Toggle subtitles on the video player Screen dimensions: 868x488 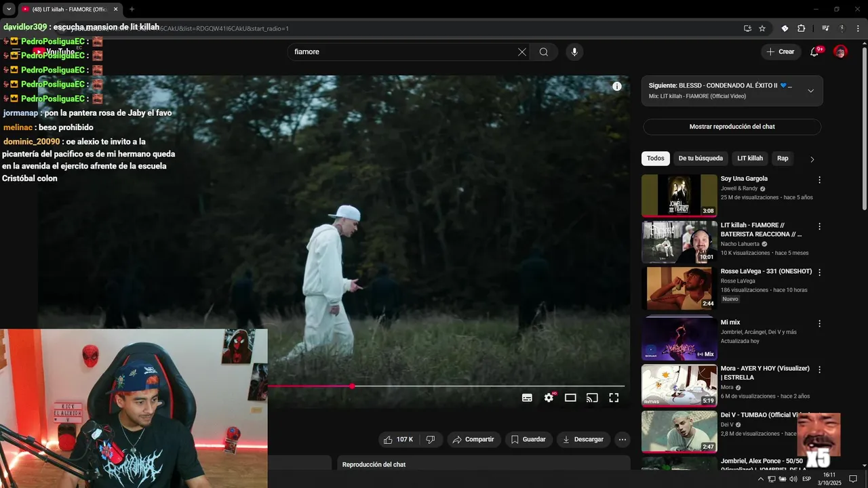pyautogui.click(x=527, y=398)
